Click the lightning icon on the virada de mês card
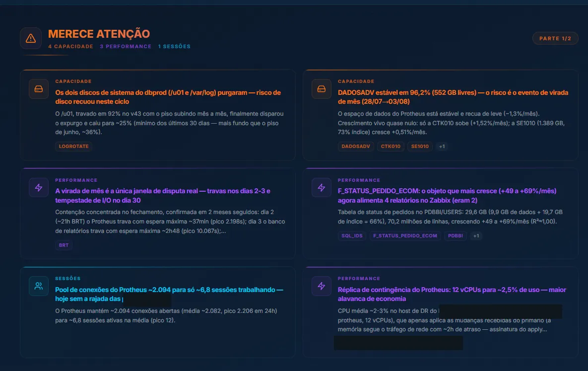 (39, 187)
